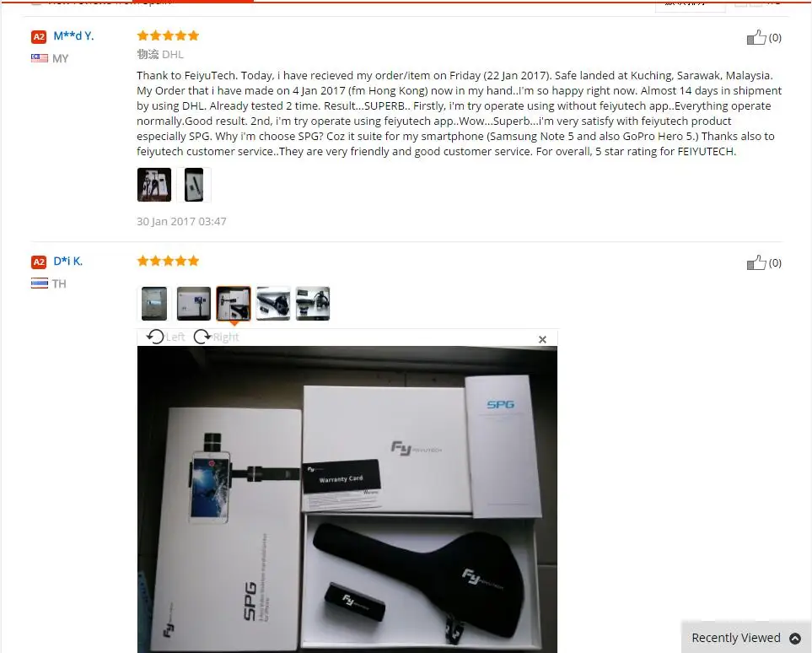This screenshot has width=812, height=653.
Task: Open D*i K.'s second photo thumbnail
Action: (194, 304)
